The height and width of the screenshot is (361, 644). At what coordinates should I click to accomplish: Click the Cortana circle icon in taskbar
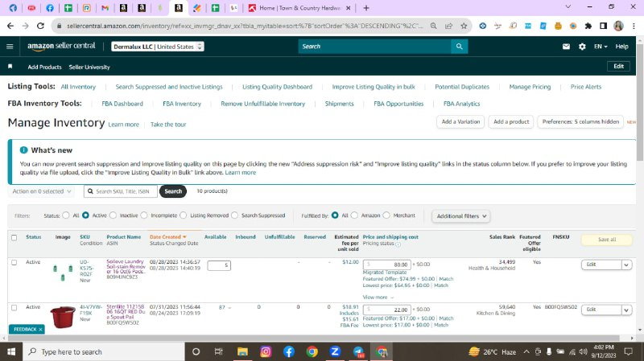(x=196, y=351)
